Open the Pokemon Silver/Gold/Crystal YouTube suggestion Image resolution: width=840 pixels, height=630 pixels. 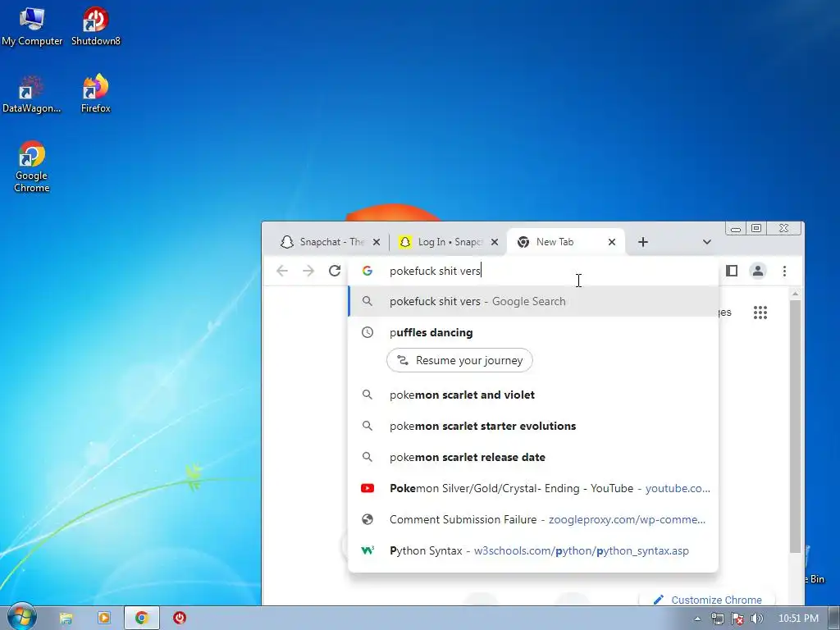click(533, 489)
